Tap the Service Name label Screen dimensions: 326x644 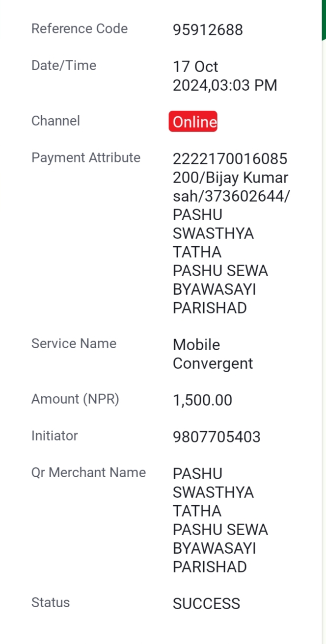point(74,343)
